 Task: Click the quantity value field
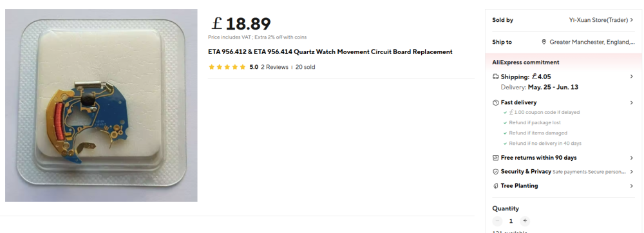[x=511, y=221]
